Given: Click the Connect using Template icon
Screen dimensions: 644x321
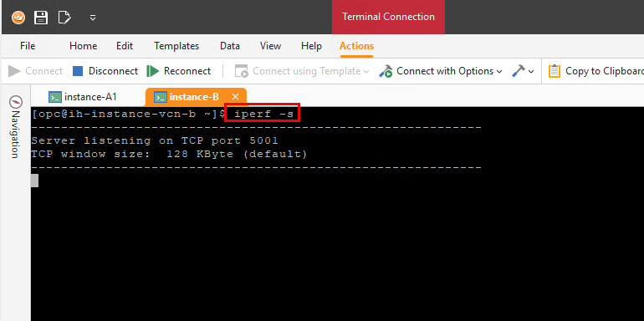Looking at the screenshot, I should 242,71.
